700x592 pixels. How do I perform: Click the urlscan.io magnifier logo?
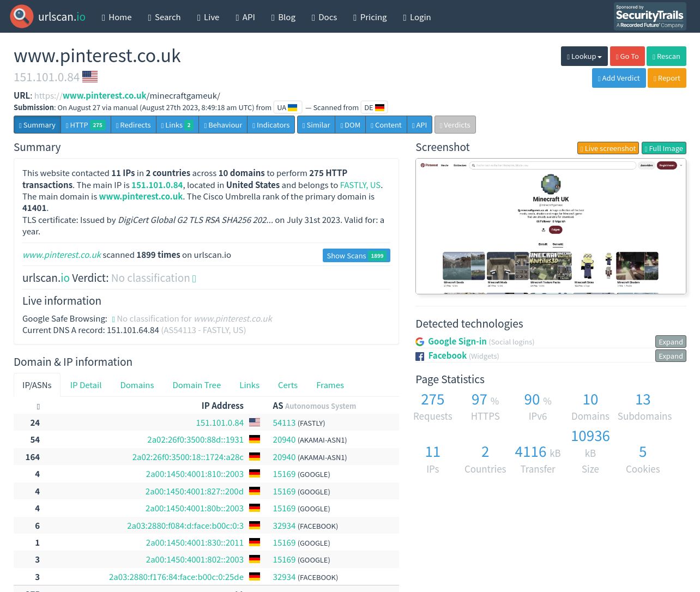(x=22, y=16)
